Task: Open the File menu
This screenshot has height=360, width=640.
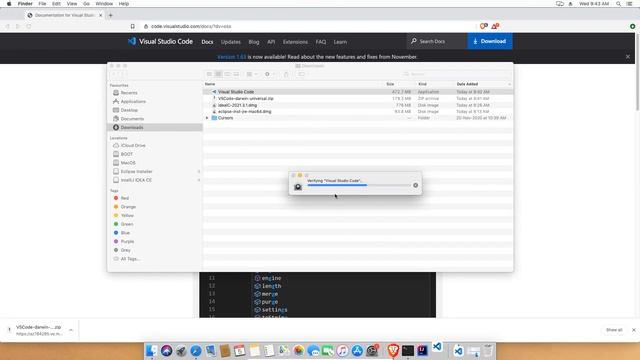Action: point(42,4)
